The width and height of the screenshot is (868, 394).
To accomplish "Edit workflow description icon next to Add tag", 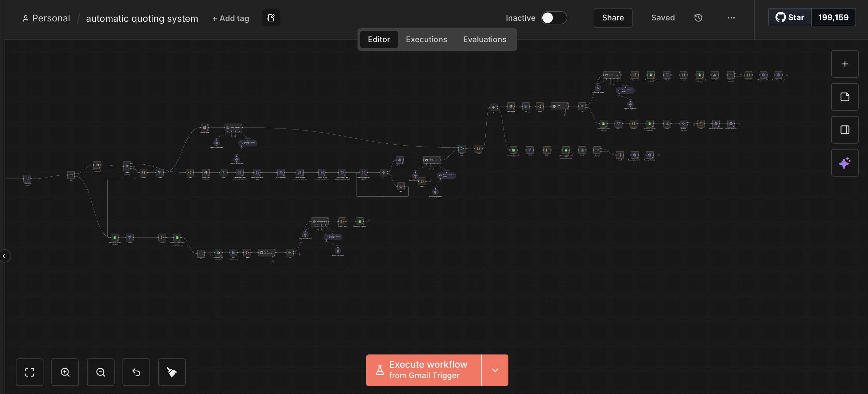I will tap(271, 18).
